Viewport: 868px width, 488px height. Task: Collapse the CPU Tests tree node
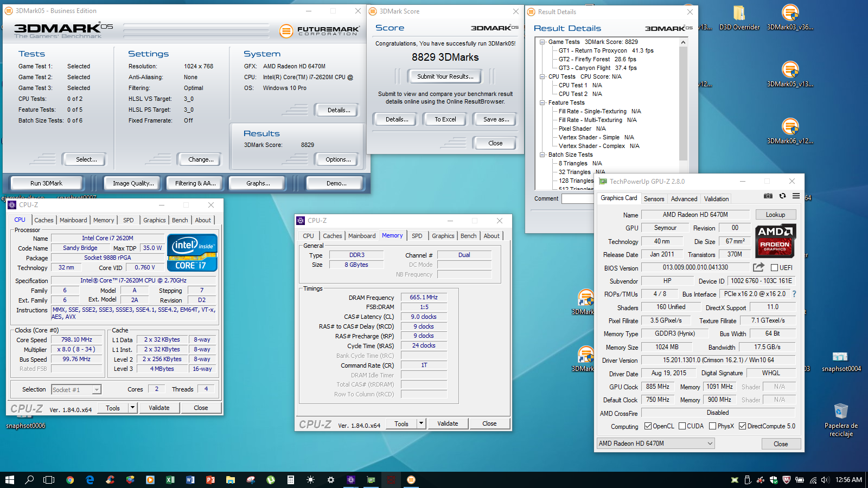click(542, 76)
